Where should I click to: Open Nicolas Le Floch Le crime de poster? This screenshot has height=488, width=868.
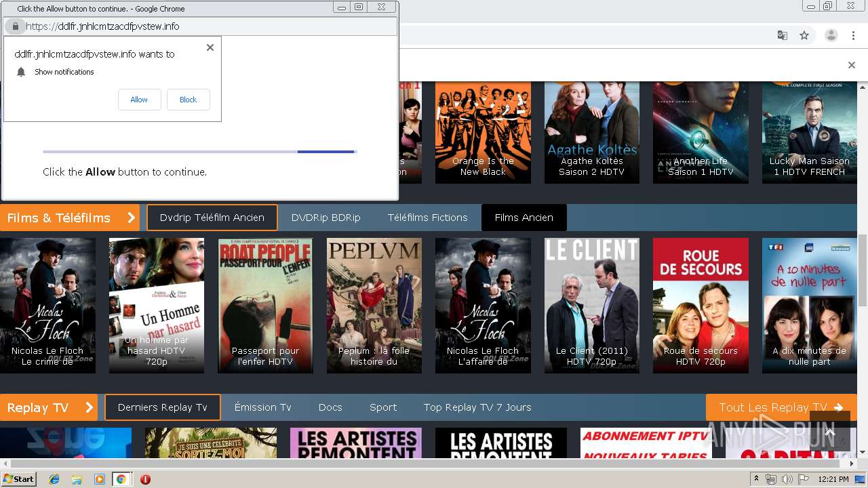coord(47,305)
